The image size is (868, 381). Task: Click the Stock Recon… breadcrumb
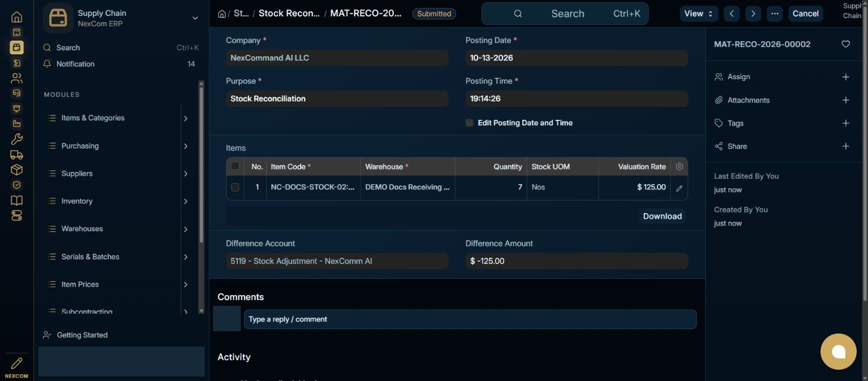tap(289, 14)
